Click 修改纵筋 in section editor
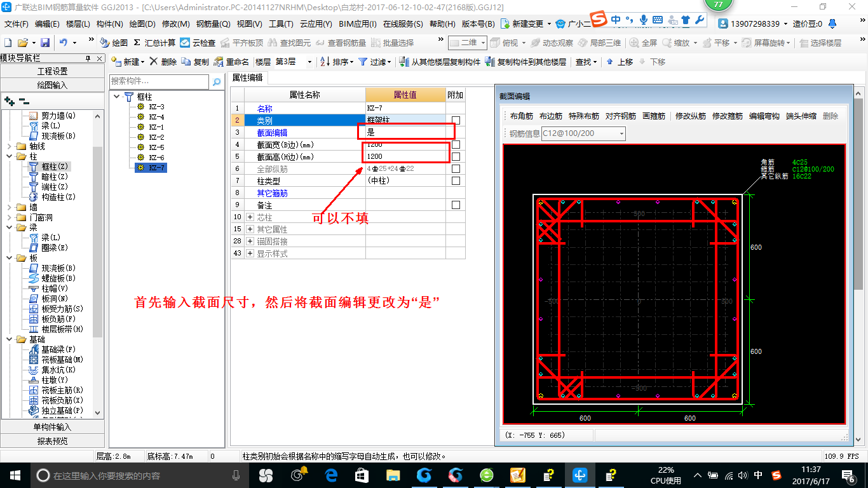The width and height of the screenshot is (868, 488). coord(691,116)
